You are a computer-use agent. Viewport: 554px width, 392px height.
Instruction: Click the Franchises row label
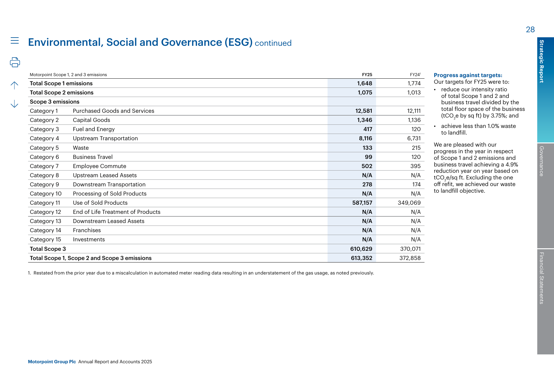click(x=87, y=230)
